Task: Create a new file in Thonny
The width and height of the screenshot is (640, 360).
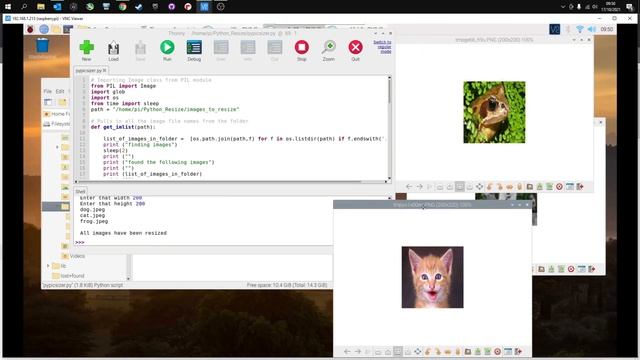Action: coord(87,51)
